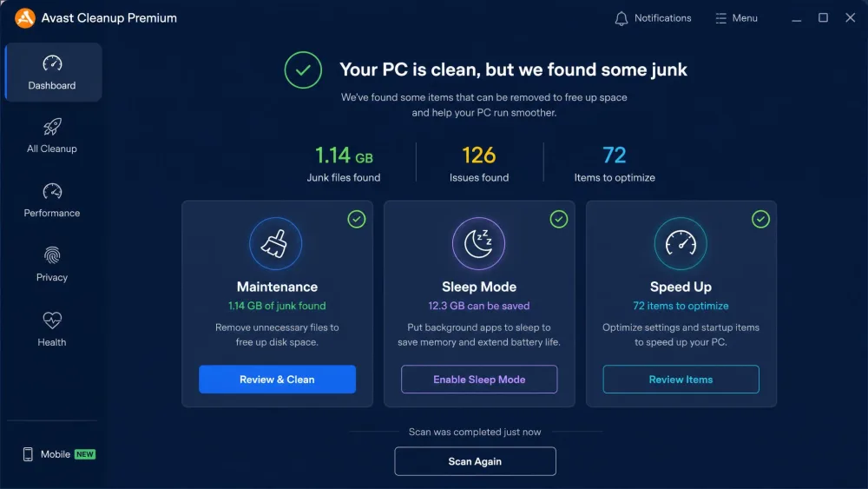Maximize the Avast window
Image resolution: width=868 pixels, height=489 pixels.
(x=823, y=17)
